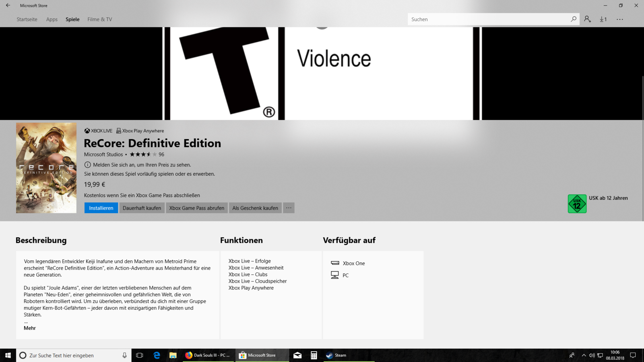Image resolution: width=644 pixels, height=362 pixels.
Task: Show hidden tray icons chevron
Action: [584, 355]
